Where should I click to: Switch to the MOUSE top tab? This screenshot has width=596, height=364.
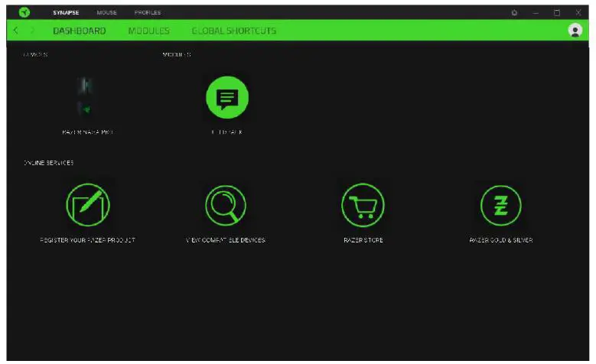click(106, 12)
